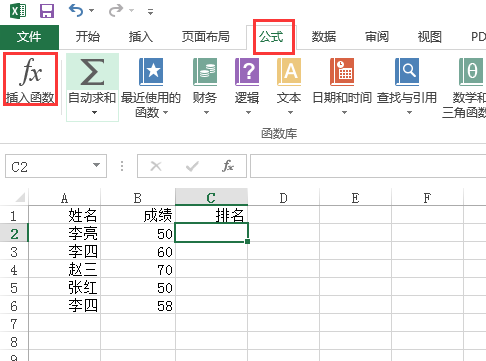Open 最近使用的函数 list
Image resolution: width=486 pixels, height=361 pixels.
point(151,87)
